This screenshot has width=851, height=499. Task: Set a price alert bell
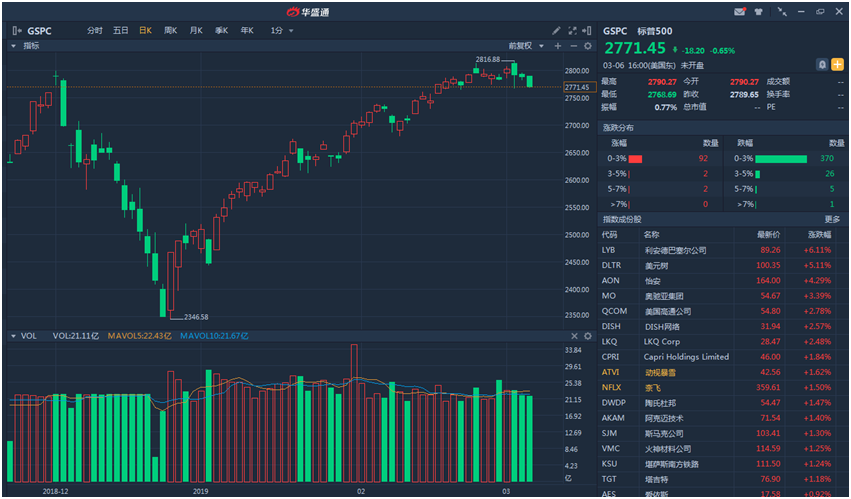(822, 65)
